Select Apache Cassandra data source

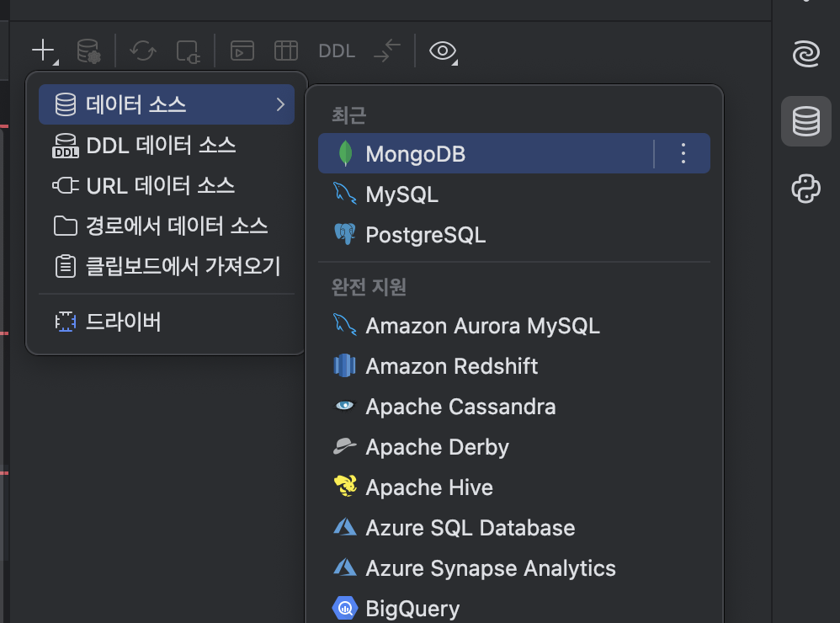point(513,407)
